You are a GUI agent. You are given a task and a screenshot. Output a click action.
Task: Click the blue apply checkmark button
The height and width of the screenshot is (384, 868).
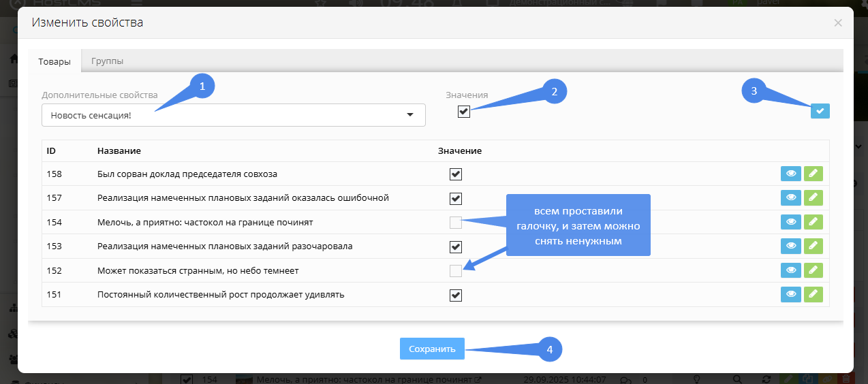pos(820,110)
